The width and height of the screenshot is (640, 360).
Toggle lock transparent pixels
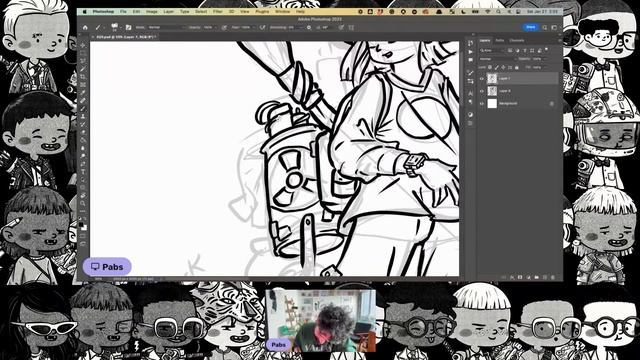[x=490, y=67]
